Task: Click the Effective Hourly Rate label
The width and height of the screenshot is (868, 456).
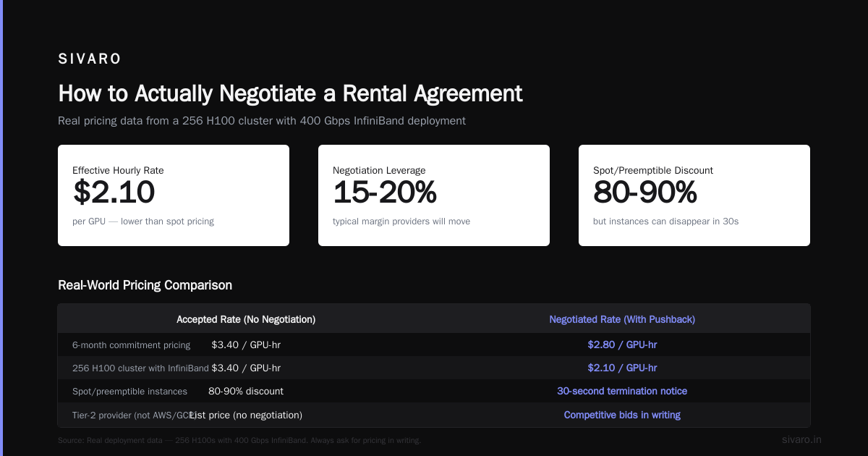Action: tap(118, 170)
